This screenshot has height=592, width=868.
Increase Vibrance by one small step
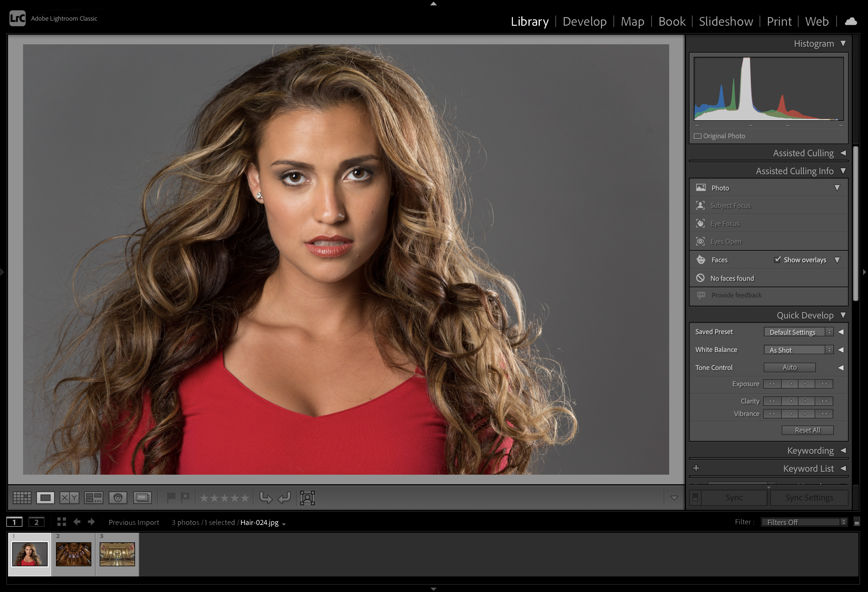807,414
